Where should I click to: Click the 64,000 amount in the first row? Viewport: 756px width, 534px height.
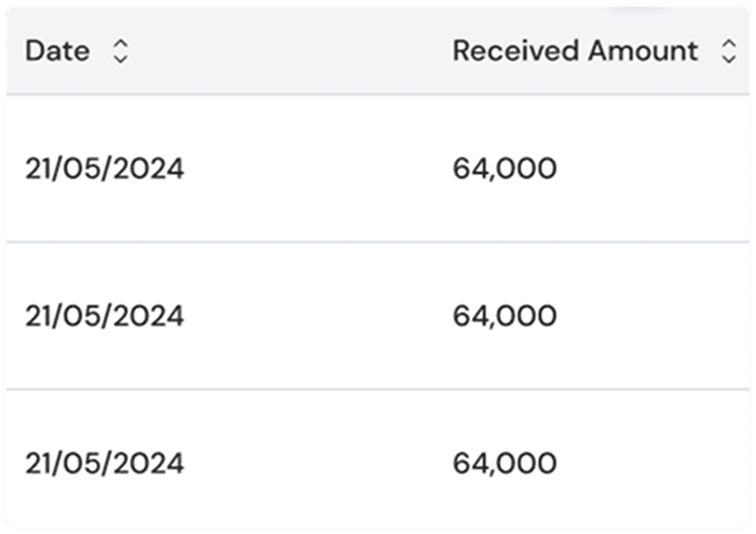pyautogui.click(x=505, y=169)
